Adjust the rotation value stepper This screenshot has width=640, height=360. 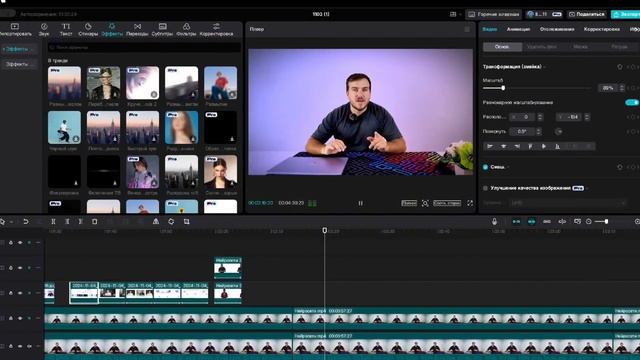pos(538,131)
